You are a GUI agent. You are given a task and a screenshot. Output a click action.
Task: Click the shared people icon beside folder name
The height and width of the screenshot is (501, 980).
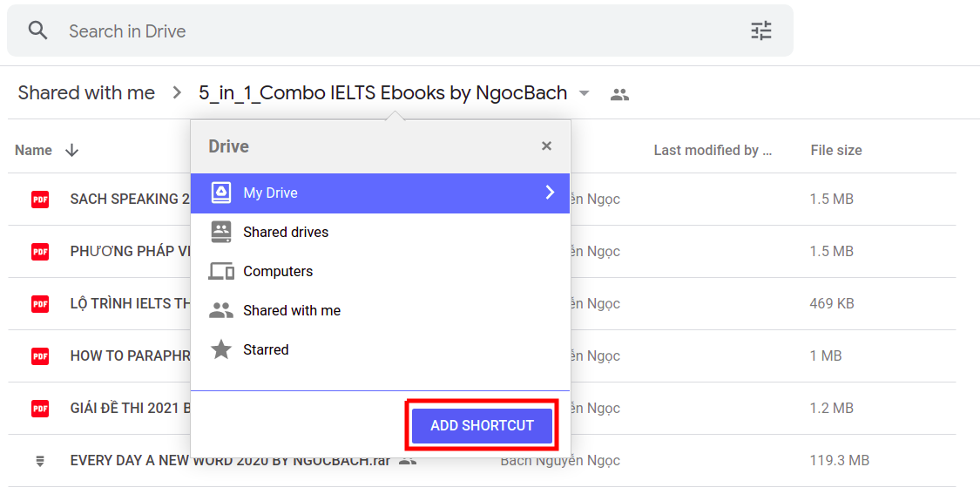tap(619, 94)
